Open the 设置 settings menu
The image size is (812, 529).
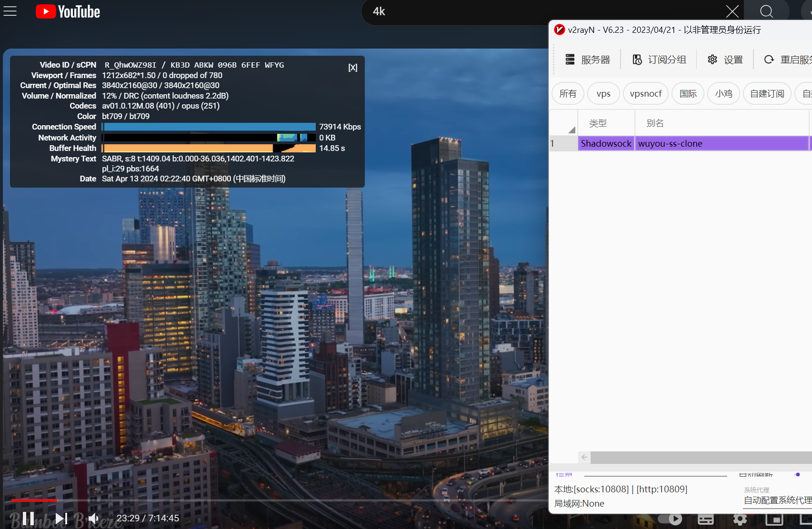click(x=725, y=60)
